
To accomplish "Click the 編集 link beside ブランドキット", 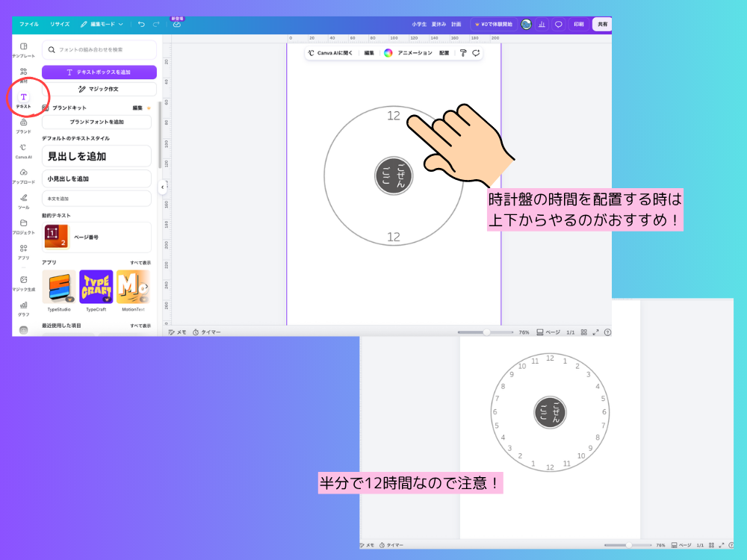I will (x=137, y=108).
